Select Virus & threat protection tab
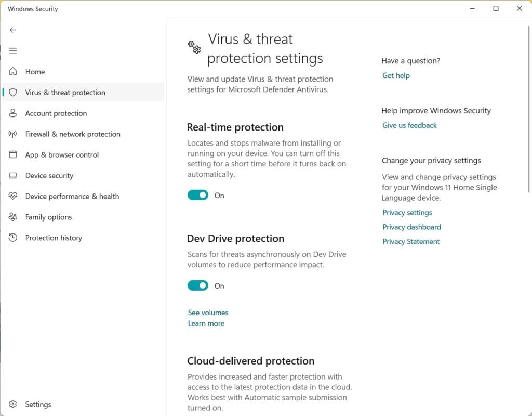532x416 pixels. coord(65,92)
